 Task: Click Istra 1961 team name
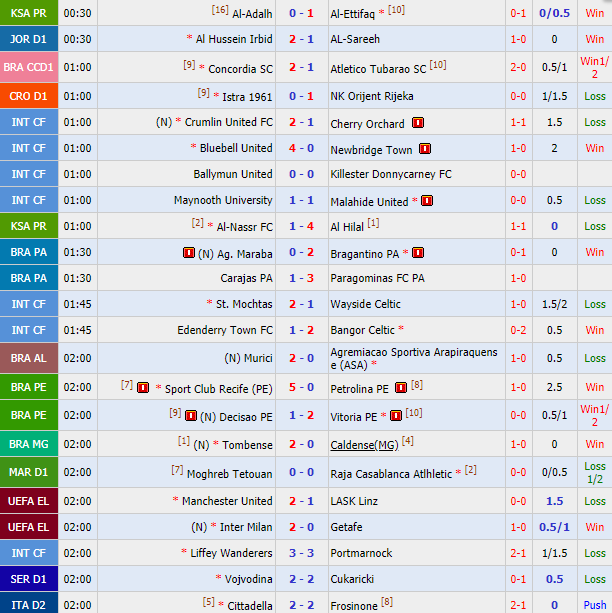point(247,97)
